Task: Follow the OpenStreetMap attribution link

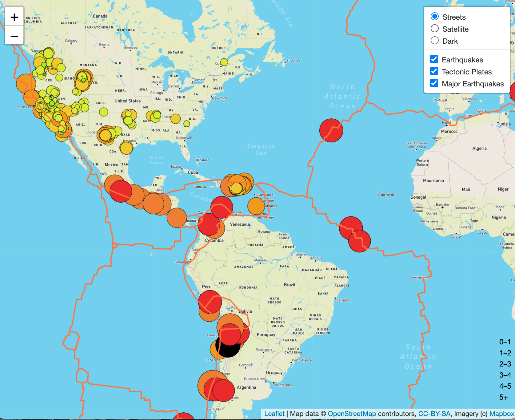Action: coord(352,414)
